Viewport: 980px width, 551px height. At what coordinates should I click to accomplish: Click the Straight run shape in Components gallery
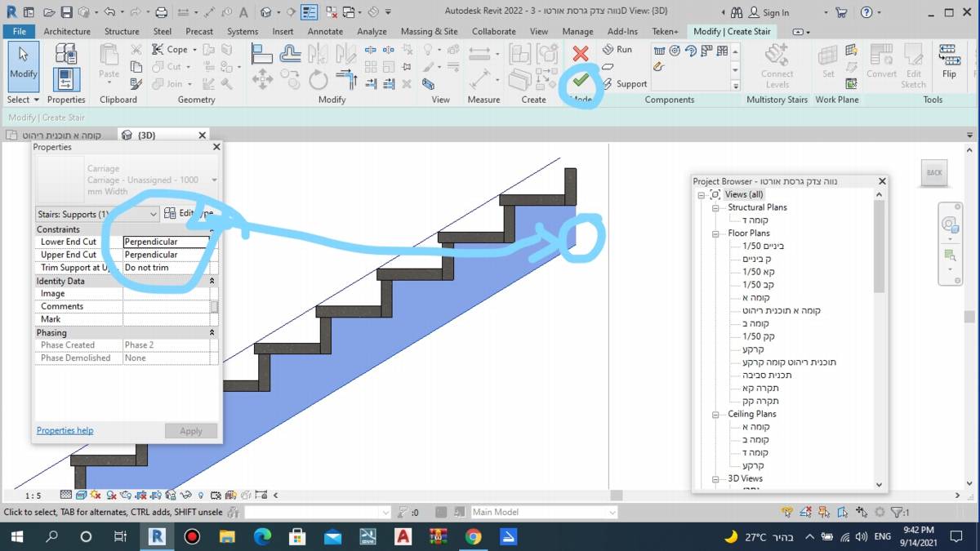point(660,50)
